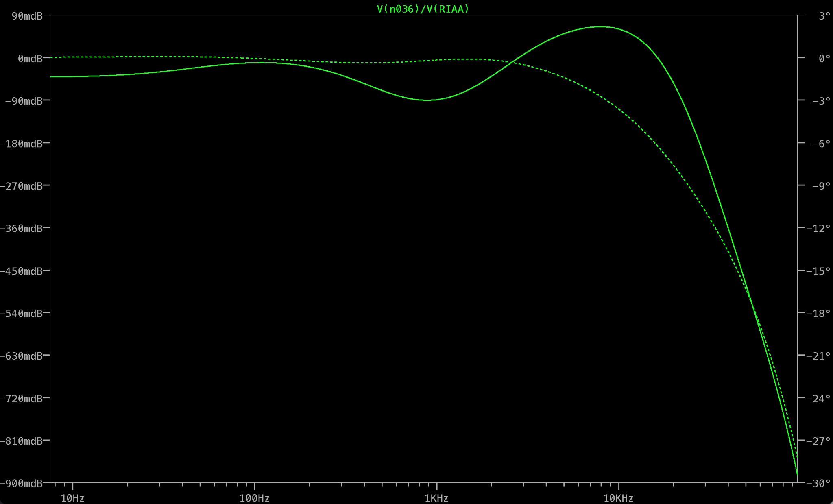833x504 pixels.
Task: Click the -540mdB left axis label
Action: click(22, 314)
